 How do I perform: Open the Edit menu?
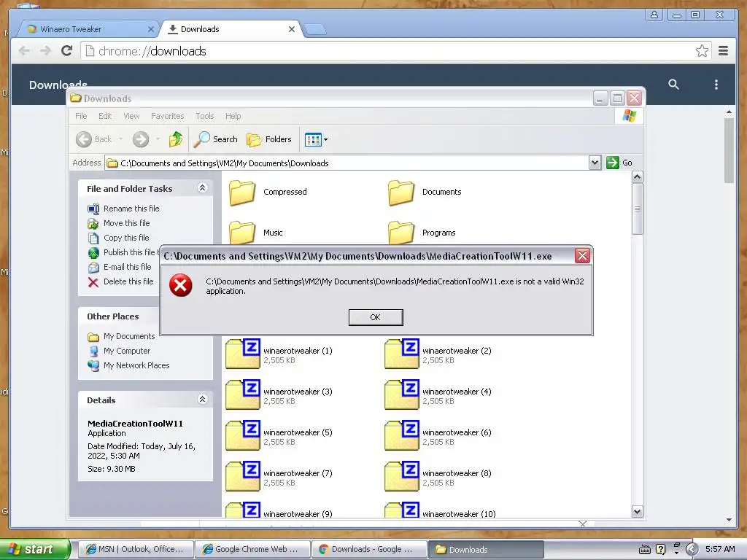(105, 116)
